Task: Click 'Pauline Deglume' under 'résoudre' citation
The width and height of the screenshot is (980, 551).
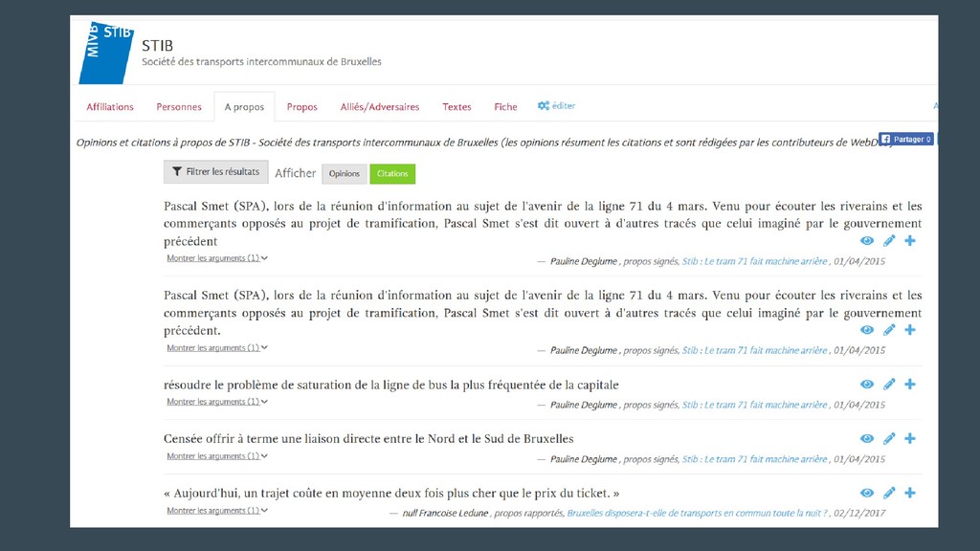Action: pyautogui.click(x=583, y=405)
